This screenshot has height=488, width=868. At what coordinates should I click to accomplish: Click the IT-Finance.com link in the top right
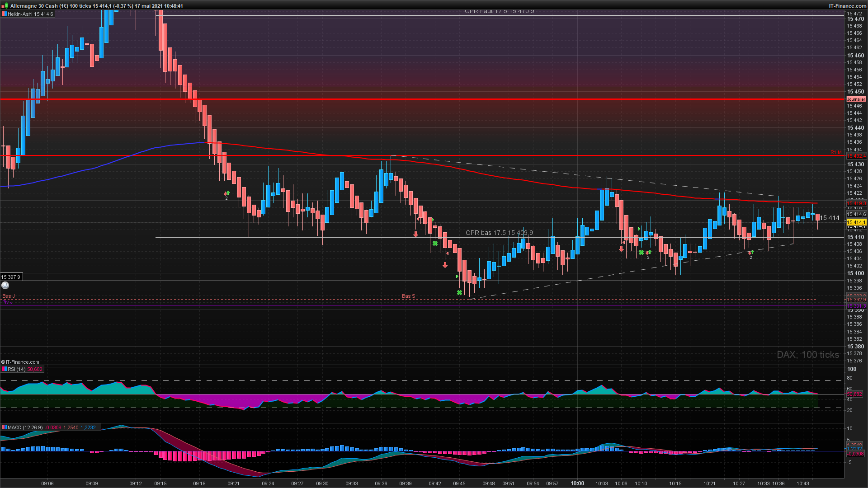[x=847, y=6]
